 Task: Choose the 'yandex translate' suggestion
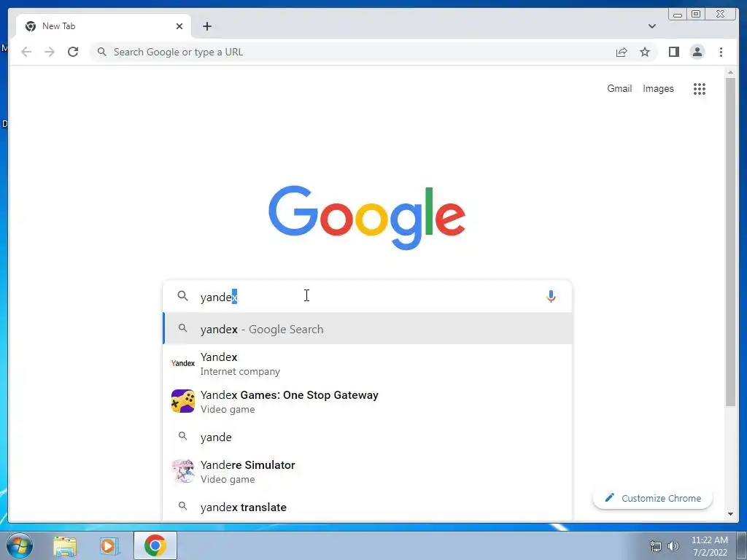[368, 507]
